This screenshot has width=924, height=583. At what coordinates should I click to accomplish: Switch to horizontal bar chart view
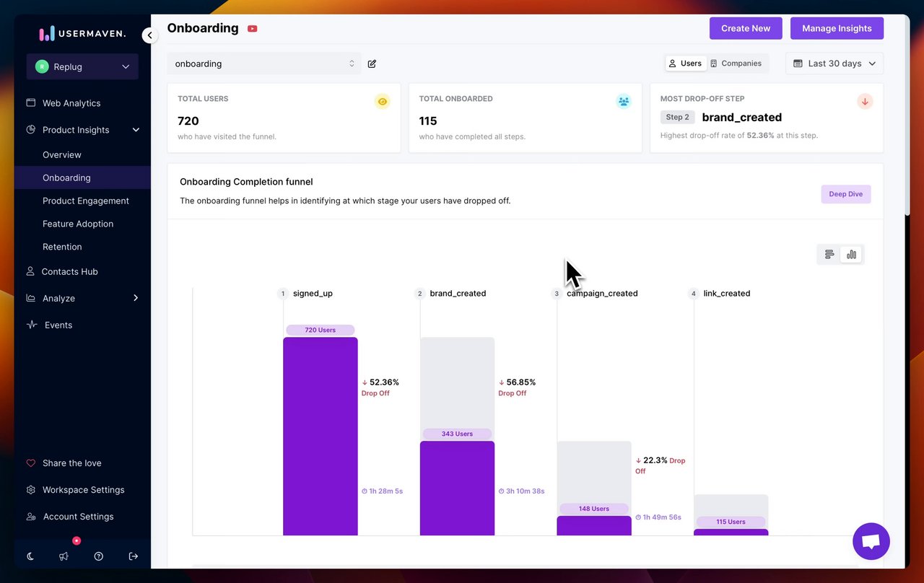tap(829, 254)
